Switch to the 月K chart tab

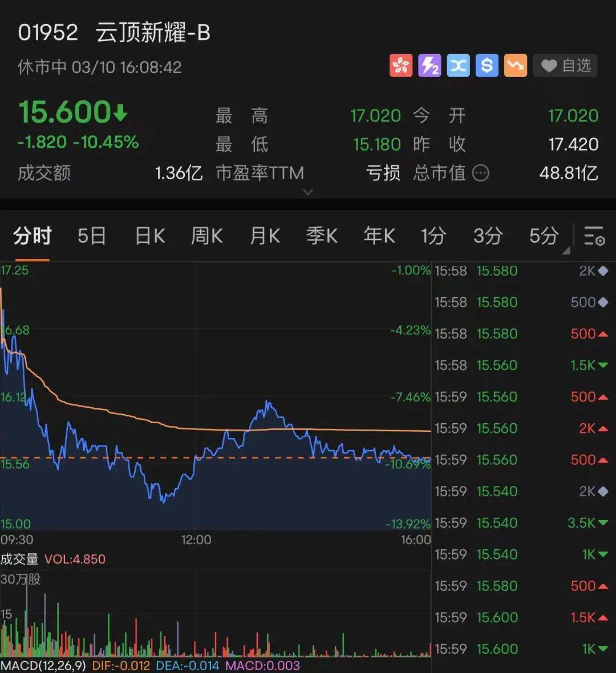tap(265, 236)
